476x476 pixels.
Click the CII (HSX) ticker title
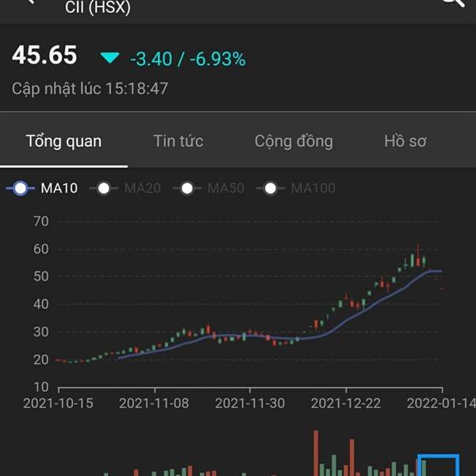point(98,7)
